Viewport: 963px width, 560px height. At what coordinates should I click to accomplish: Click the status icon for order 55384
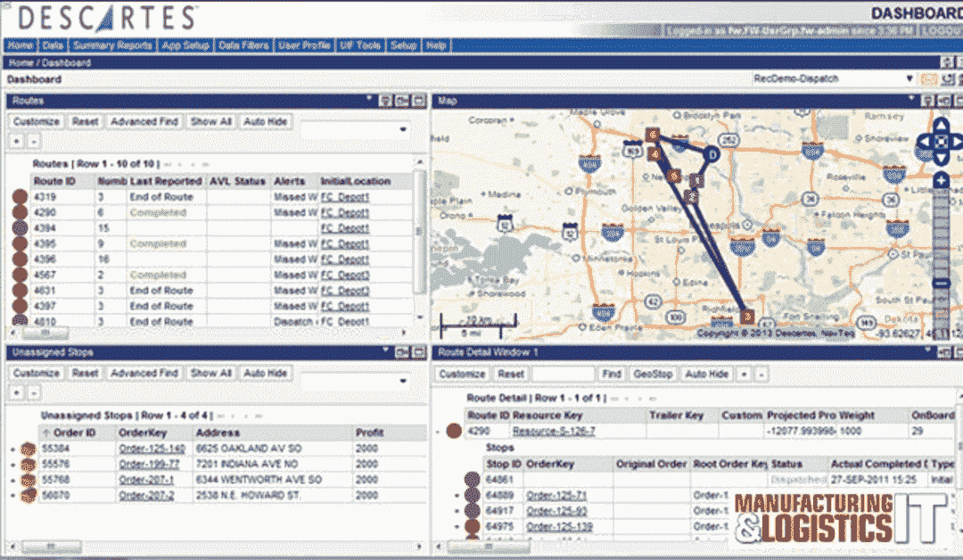point(28,449)
